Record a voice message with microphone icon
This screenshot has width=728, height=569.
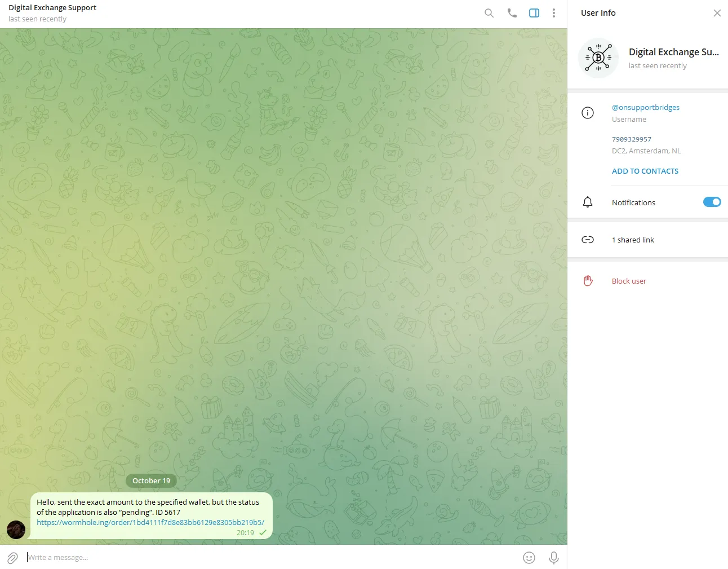[554, 558]
